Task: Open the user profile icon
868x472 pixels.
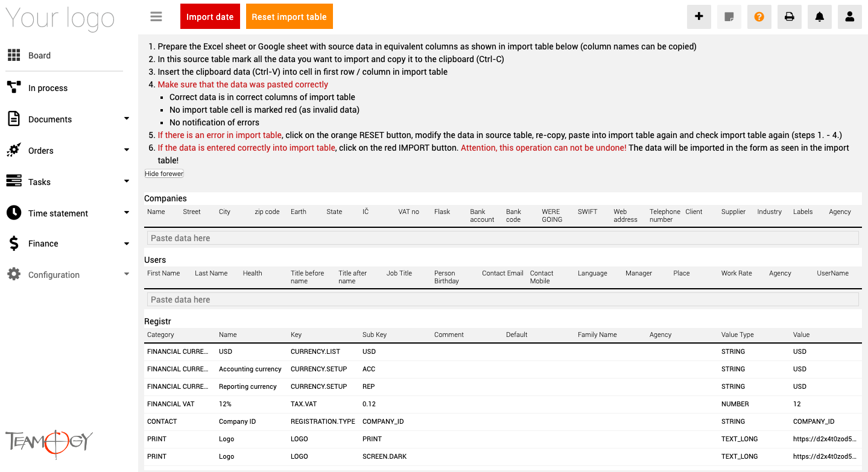Action: tap(850, 17)
